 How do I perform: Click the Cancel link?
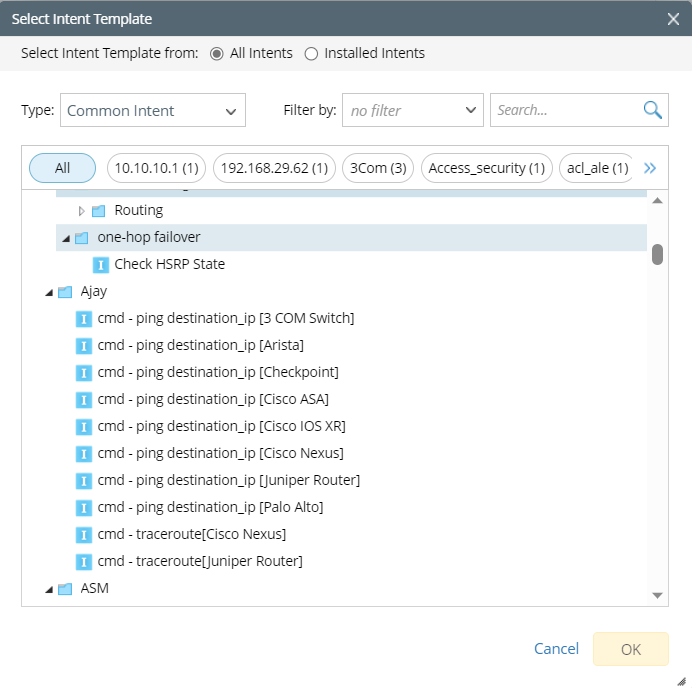click(556, 649)
